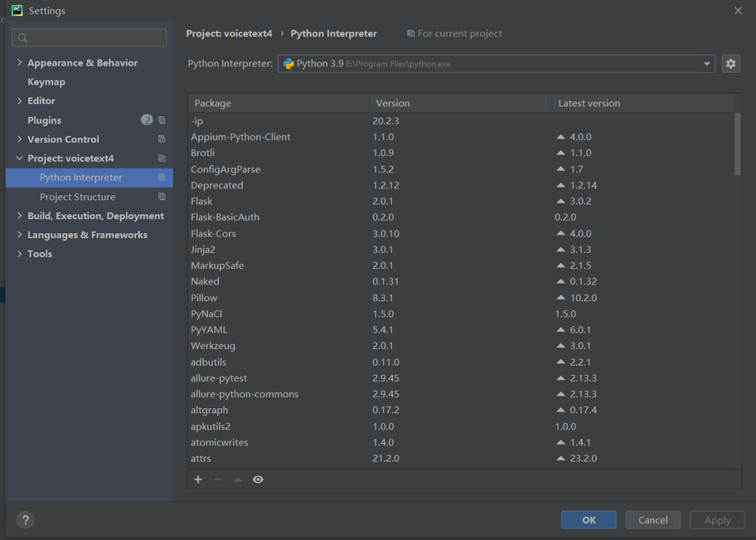The image size is (756, 540).
Task: Open the Python Interpreter dropdown arrow
Action: pyautogui.click(x=706, y=64)
